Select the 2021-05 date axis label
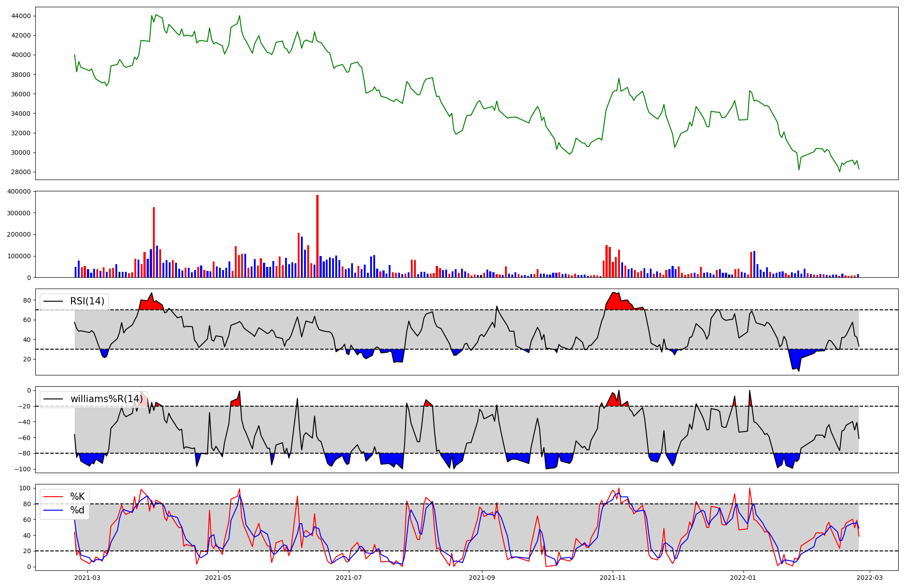The width and height of the screenshot is (905, 588). coord(219,578)
